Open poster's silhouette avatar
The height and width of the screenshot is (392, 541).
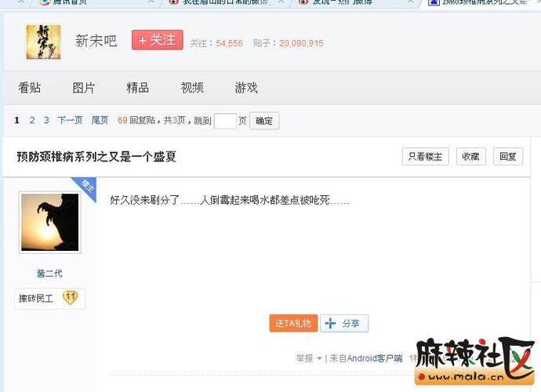pyautogui.click(x=50, y=222)
